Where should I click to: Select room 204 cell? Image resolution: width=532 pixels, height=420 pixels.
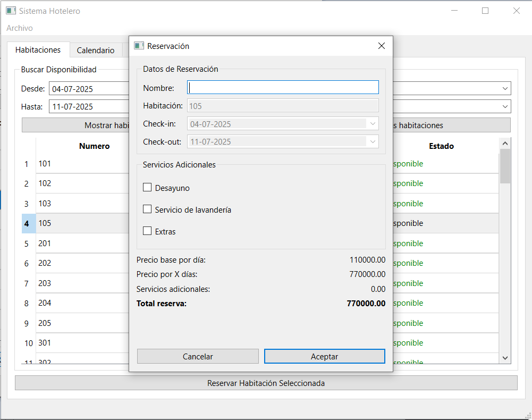click(82, 303)
